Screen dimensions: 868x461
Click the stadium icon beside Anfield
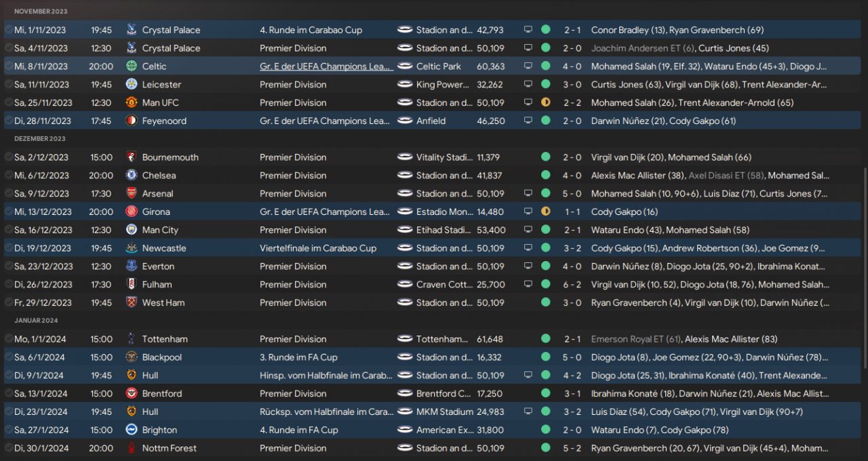click(x=405, y=121)
